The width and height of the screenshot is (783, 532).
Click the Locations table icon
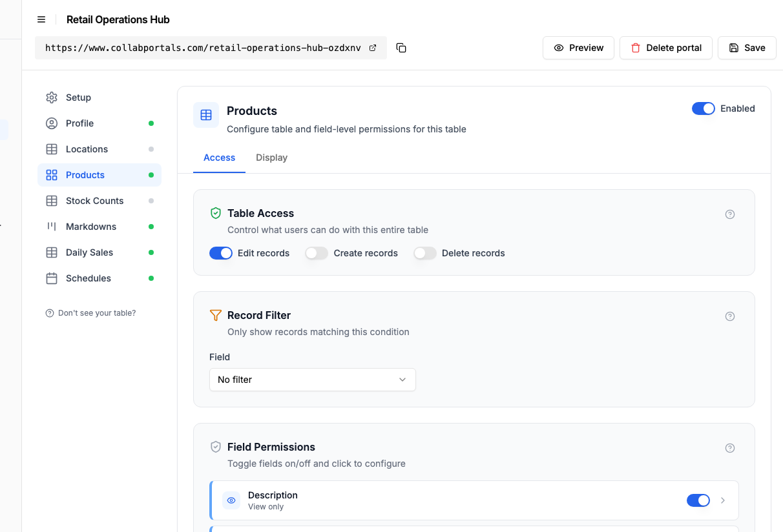pyautogui.click(x=52, y=149)
